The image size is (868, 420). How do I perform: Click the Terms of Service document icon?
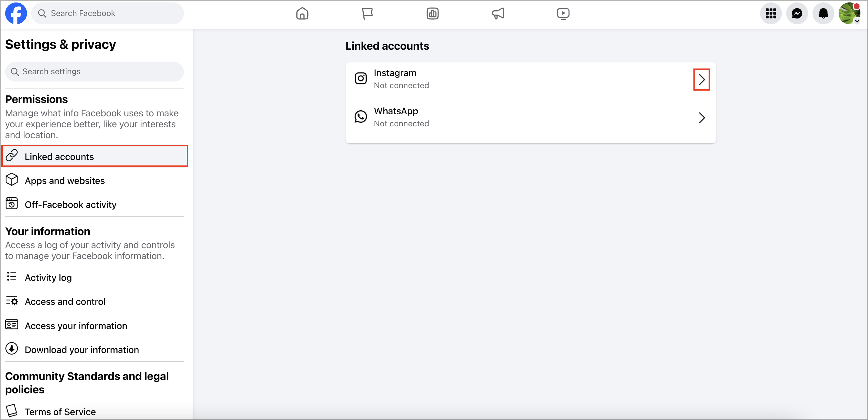click(x=12, y=411)
